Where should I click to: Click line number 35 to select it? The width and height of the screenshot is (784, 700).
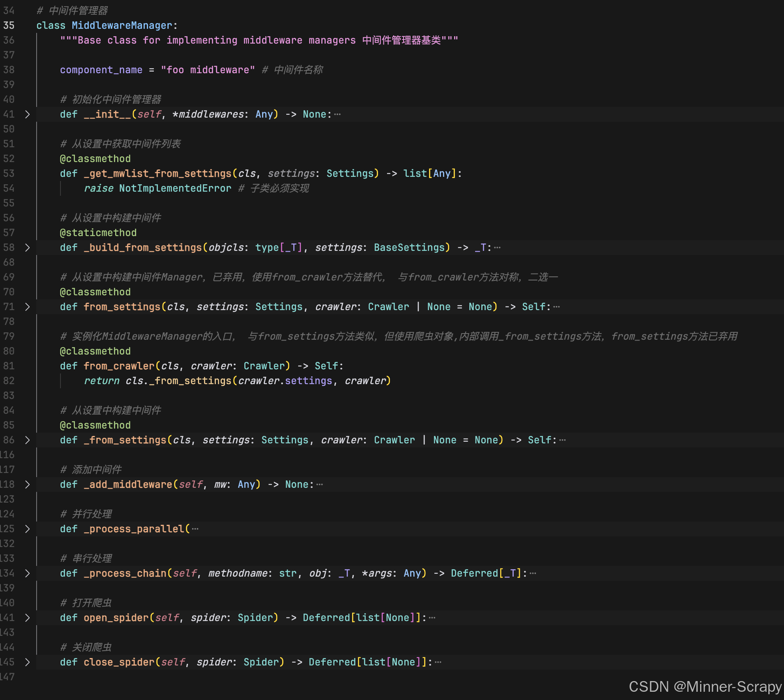coord(9,25)
